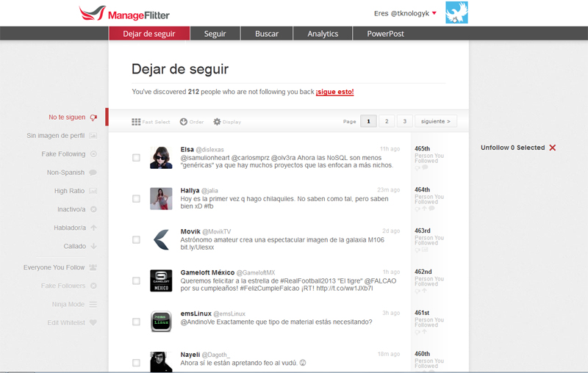Go to the Analytics tab
Screen dimensions: 588x373
click(x=323, y=34)
